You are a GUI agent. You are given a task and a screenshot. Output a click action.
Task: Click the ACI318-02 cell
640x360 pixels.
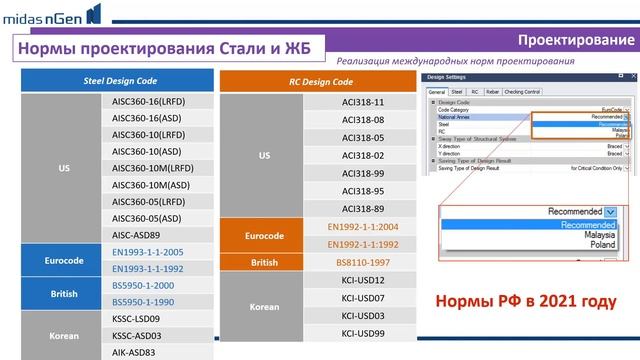[360, 156]
